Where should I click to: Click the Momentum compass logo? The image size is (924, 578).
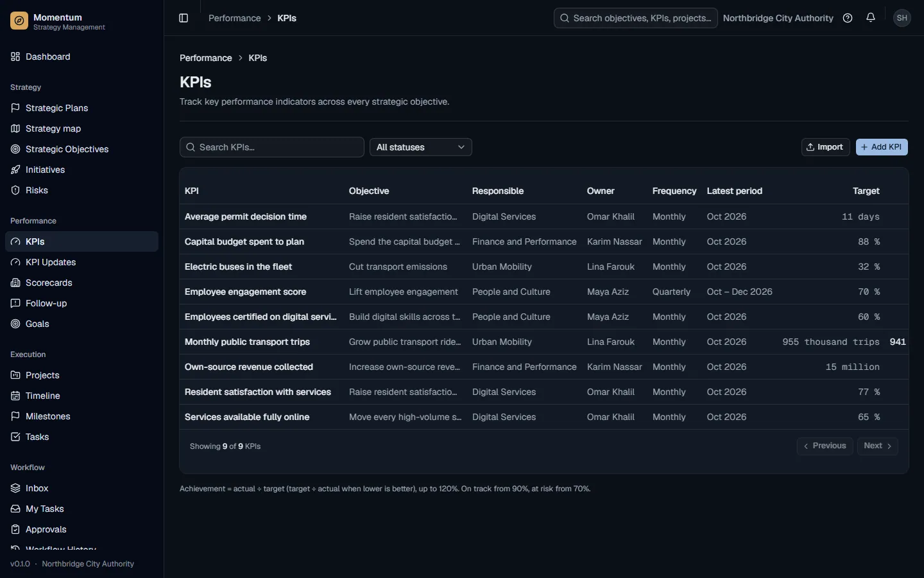[19, 21]
